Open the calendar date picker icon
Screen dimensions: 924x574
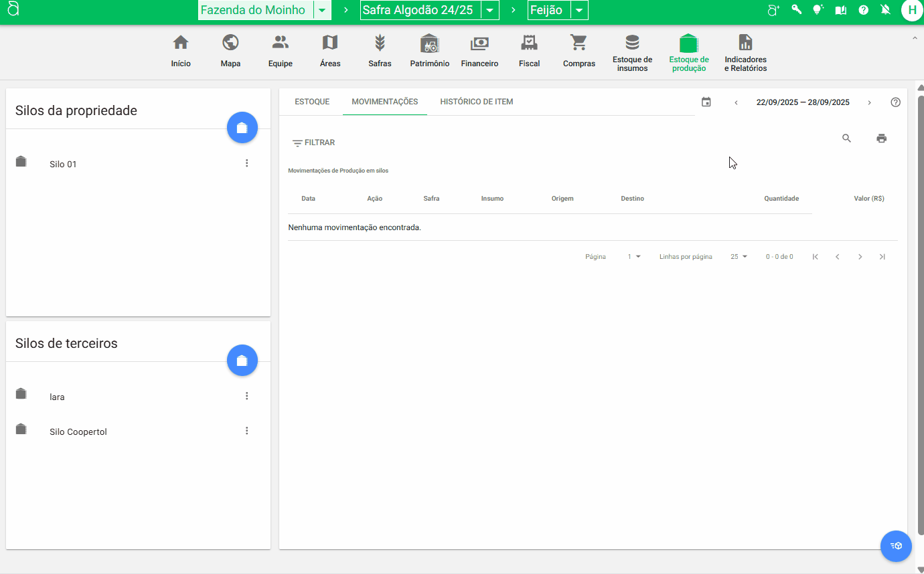click(x=706, y=102)
